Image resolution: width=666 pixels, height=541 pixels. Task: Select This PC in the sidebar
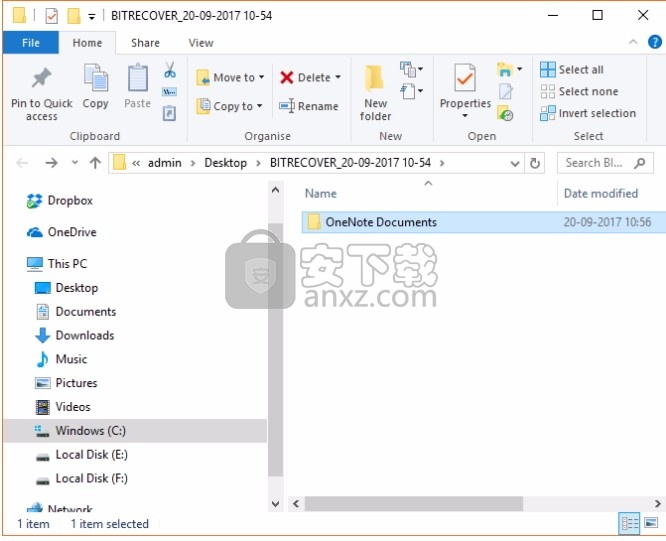pos(56,264)
